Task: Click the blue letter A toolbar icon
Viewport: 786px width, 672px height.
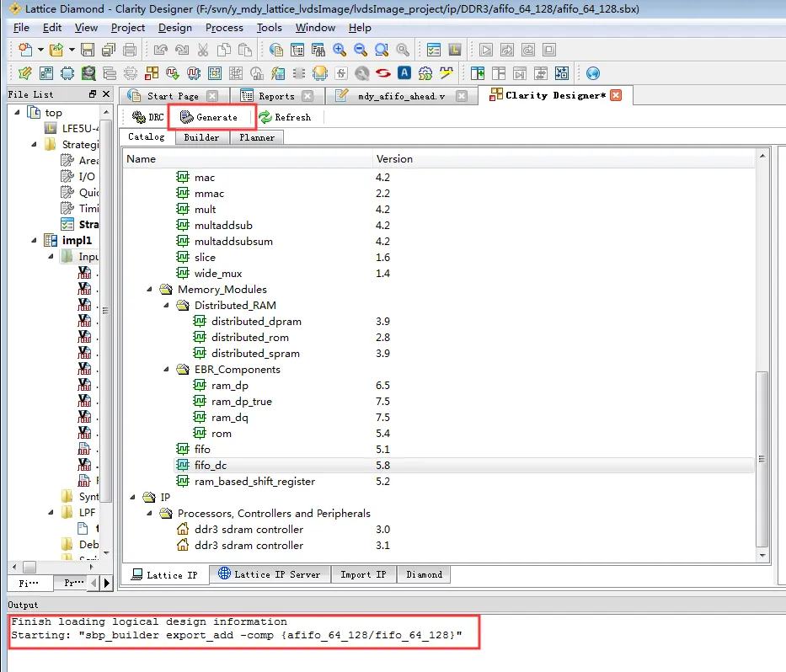Action: pos(404,73)
